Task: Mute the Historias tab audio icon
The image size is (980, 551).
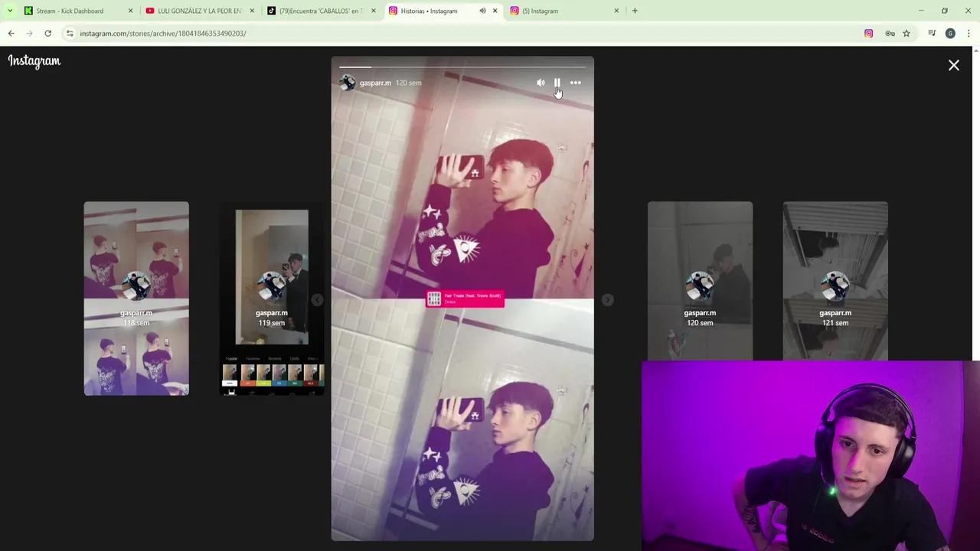Action: [482, 11]
